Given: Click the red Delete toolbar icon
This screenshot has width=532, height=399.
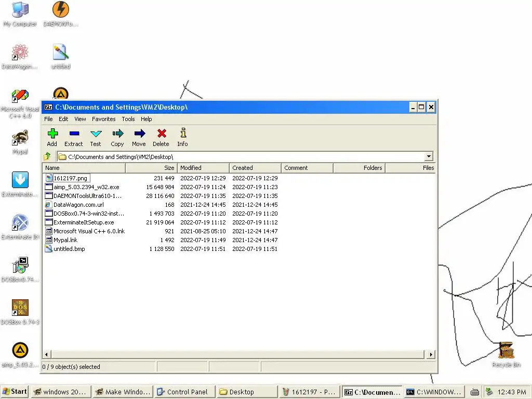Looking at the screenshot, I should click(x=162, y=134).
